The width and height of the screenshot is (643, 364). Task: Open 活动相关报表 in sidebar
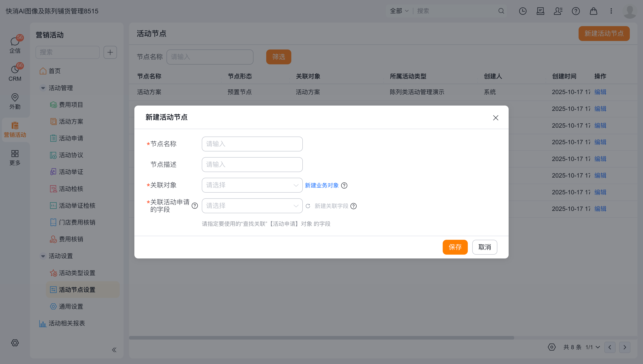tap(62, 323)
